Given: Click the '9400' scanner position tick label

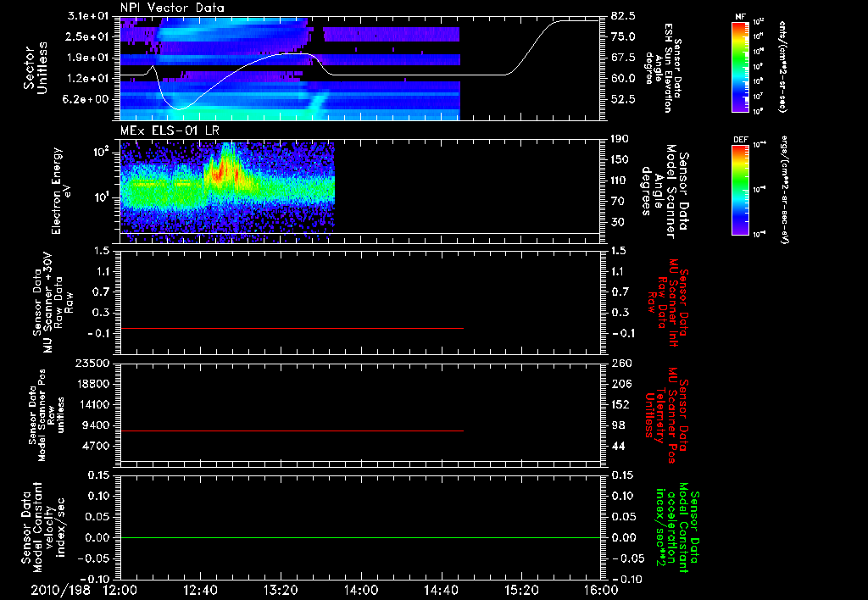Looking at the screenshot, I should point(97,425).
